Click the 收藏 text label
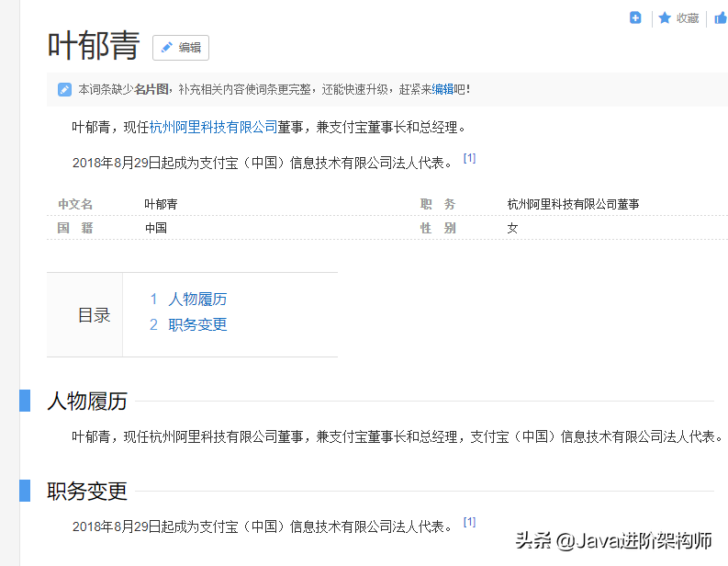 [688, 18]
